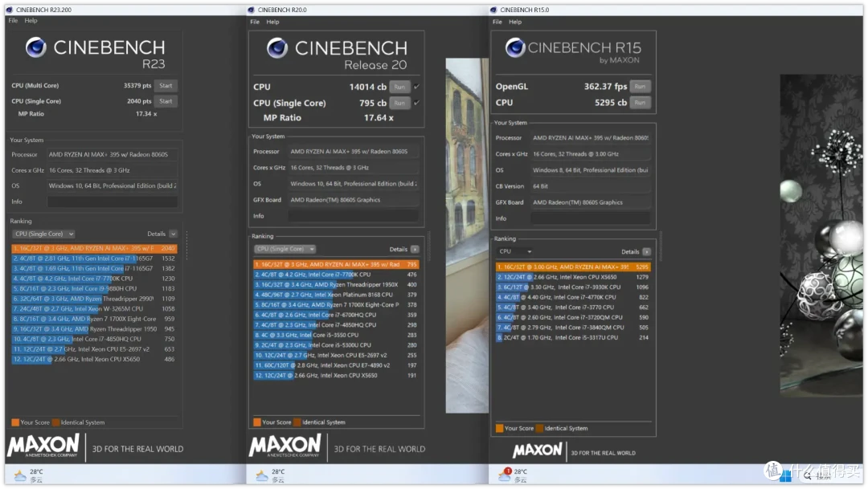Run the OpenGL test in Cinebench R15
The height and width of the screenshot is (489, 868).
click(x=640, y=86)
